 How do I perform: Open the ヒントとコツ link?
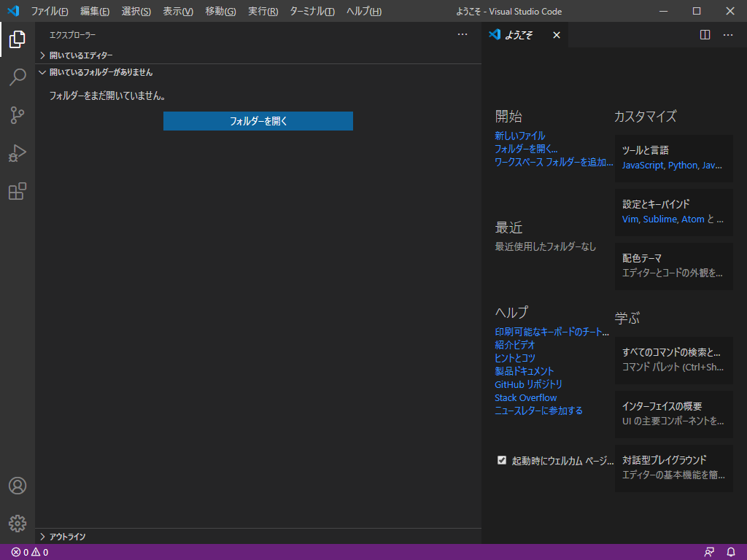[514, 358]
